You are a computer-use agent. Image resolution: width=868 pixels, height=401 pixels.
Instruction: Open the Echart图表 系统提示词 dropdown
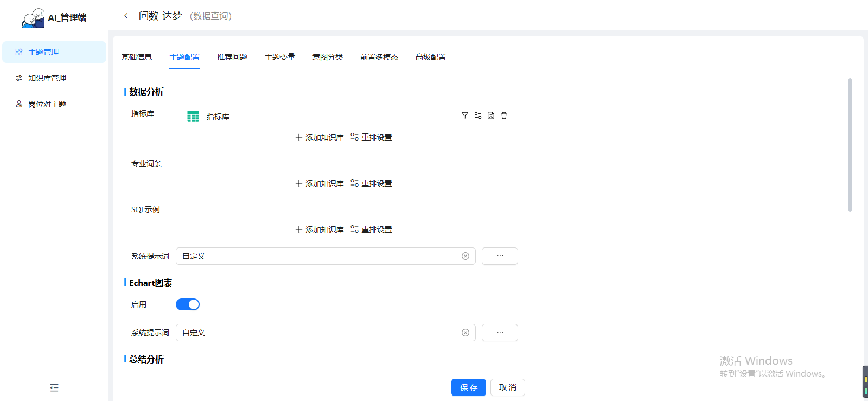click(x=320, y=333)
